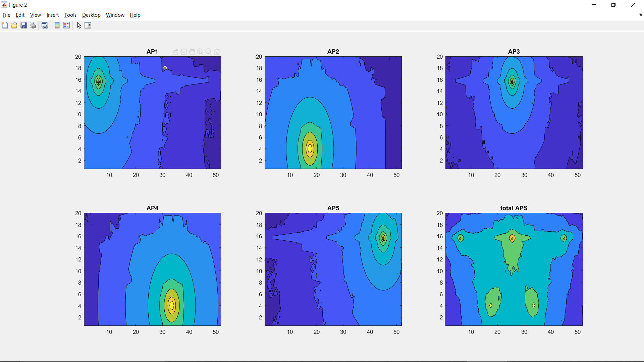Insert a legend using the legend toolbar icon
The image size is (644, 362).
tap(66, 25)
